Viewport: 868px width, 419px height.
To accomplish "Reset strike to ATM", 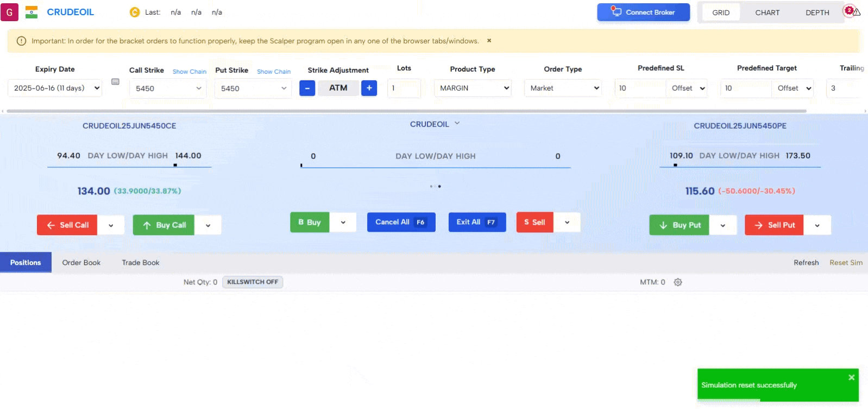I will [x=338, y=88].
